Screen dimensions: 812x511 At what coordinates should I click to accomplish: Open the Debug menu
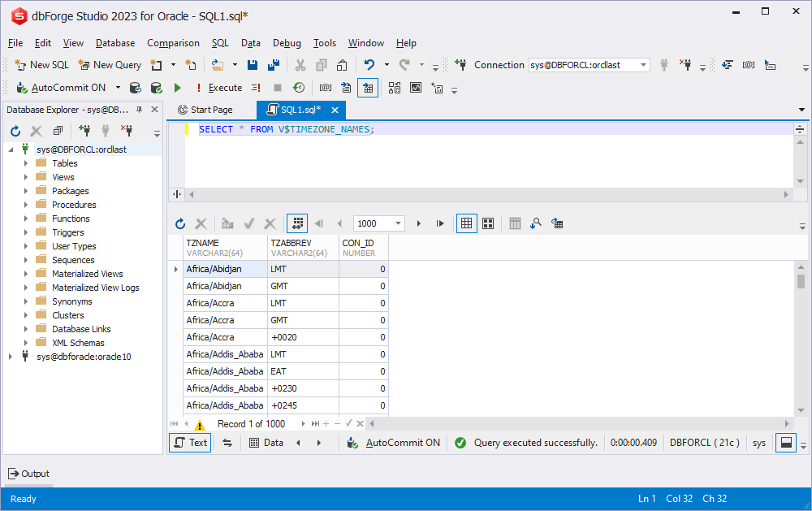coord(287,43)
